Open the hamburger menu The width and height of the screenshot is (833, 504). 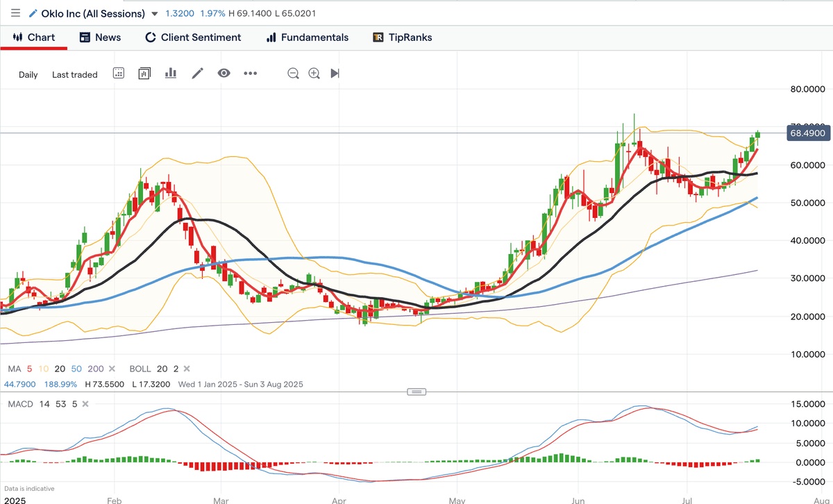pos(15,13)
